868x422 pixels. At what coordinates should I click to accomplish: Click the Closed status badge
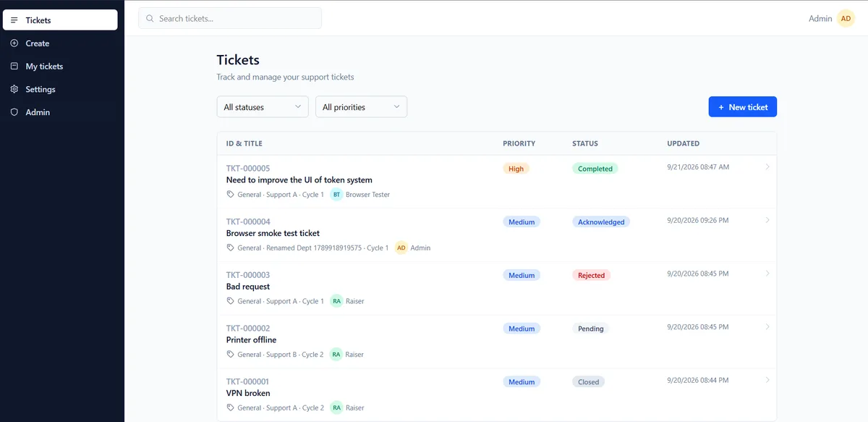[x=589, y=382]
